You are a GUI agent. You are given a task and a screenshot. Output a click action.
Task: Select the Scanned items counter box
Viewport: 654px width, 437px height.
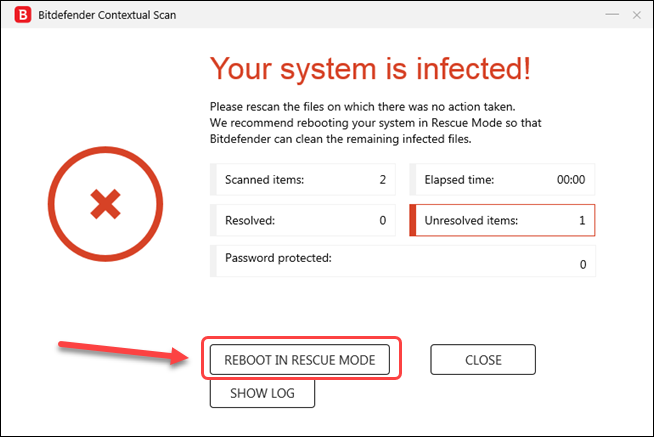303,180
